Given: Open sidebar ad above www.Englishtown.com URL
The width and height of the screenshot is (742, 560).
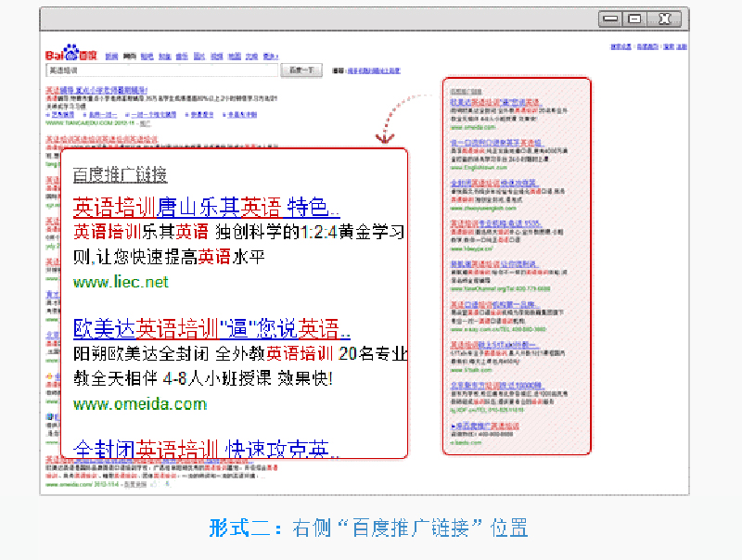Looking at the screenshot, I should (x=496, y=143).
